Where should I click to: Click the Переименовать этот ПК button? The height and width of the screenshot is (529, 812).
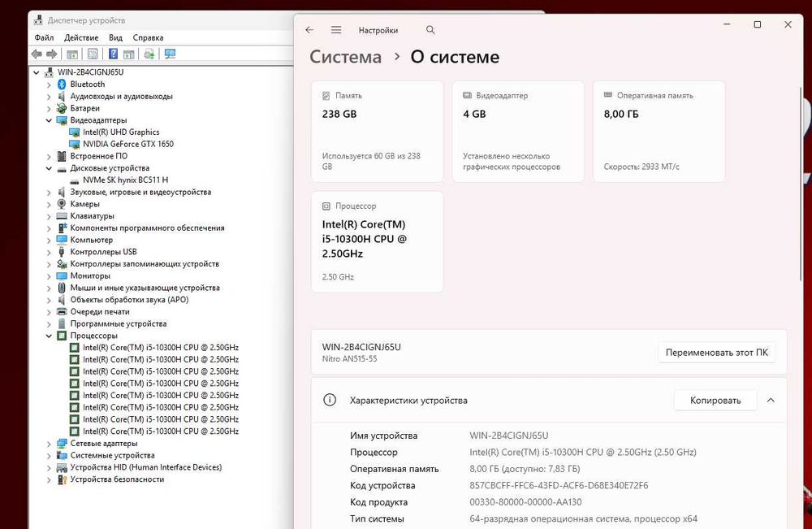[717, 353]
